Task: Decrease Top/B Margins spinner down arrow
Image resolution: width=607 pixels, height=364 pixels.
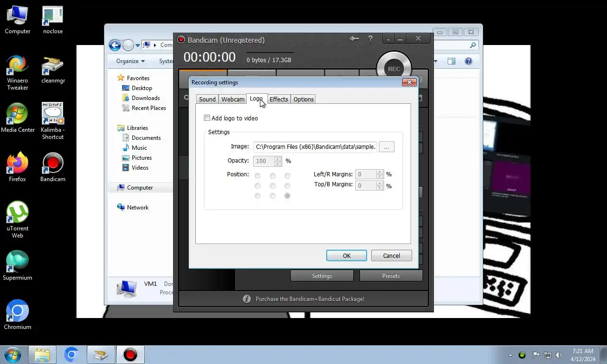Action: [379, 188]
